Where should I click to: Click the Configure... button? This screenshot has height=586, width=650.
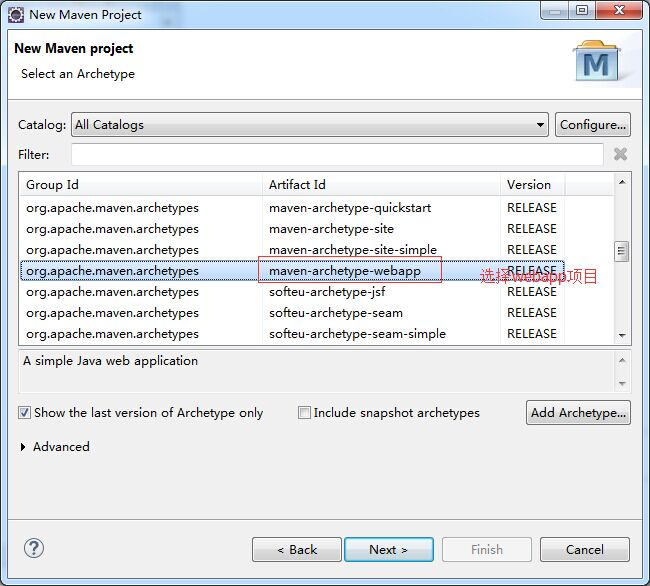pyautogui.click(x=593, y=124)
